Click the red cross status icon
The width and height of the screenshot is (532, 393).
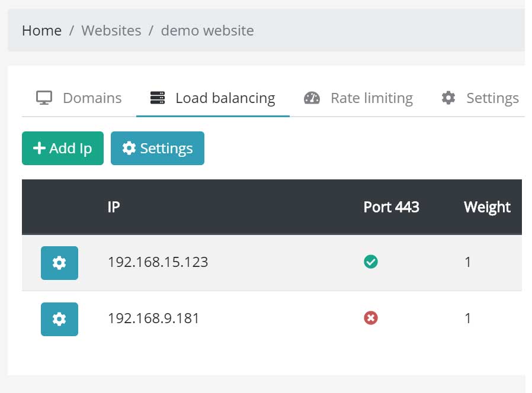coord(370,318)
